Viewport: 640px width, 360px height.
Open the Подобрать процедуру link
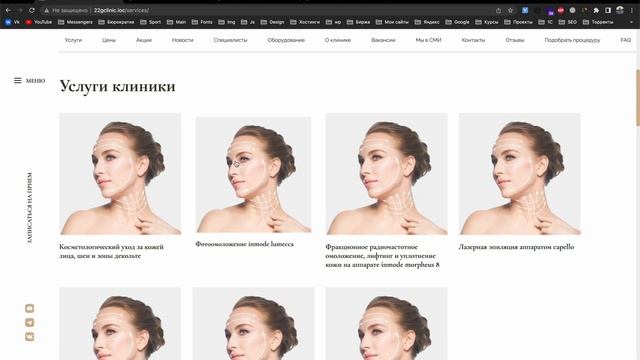click(x=572, y=40)
